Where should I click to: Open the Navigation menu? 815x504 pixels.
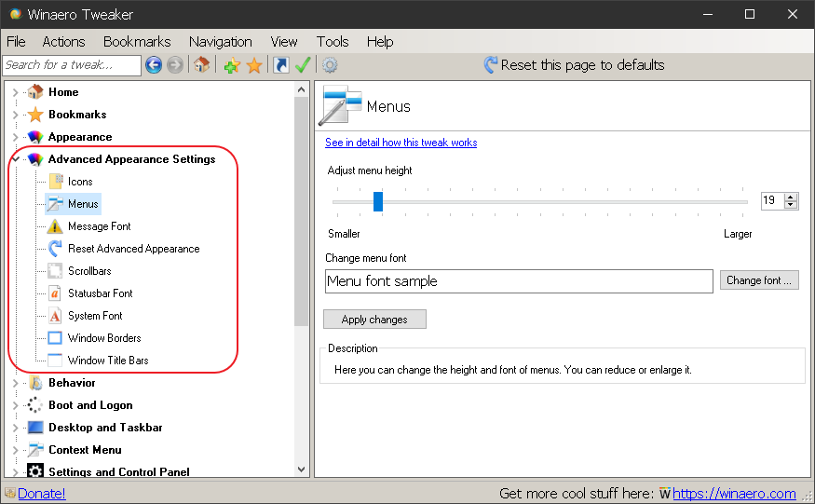point(221,42)
